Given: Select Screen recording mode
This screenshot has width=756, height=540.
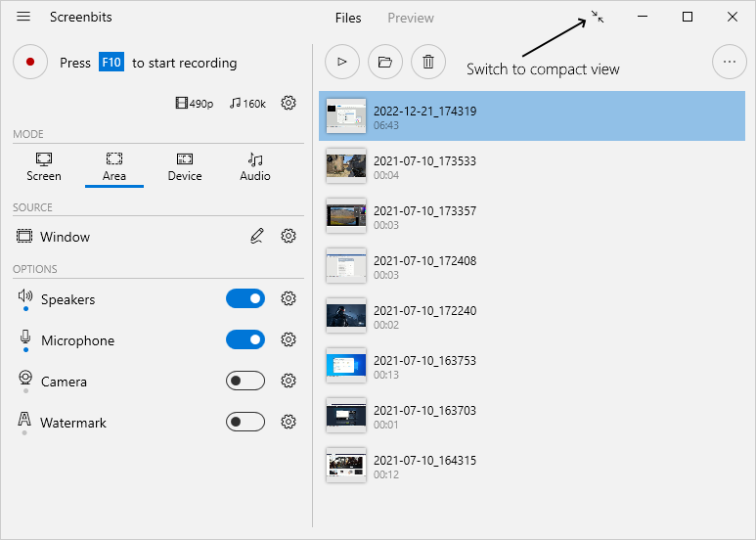Looking at the screenshot, I should tap(44, 167).
